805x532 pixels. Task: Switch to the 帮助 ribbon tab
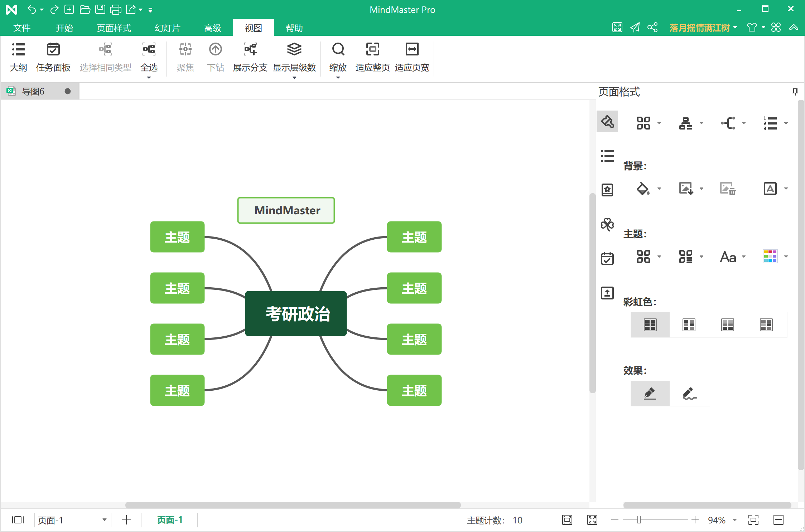[294, 28]
